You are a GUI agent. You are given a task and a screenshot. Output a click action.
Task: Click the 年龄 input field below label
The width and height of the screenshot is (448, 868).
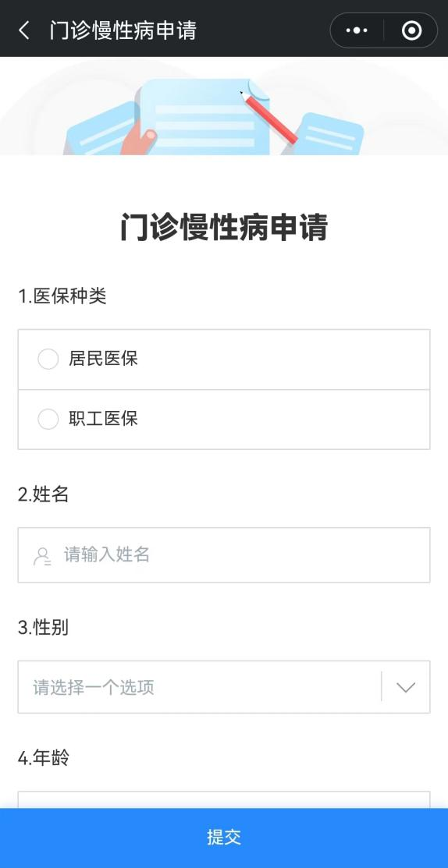(x=224, y=800)
